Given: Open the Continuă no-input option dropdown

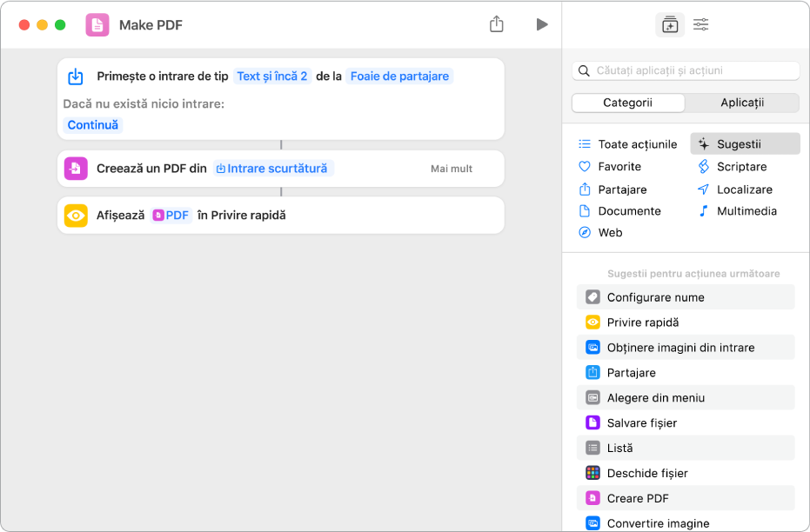Looking at the screenshot, I should (93, 124).
